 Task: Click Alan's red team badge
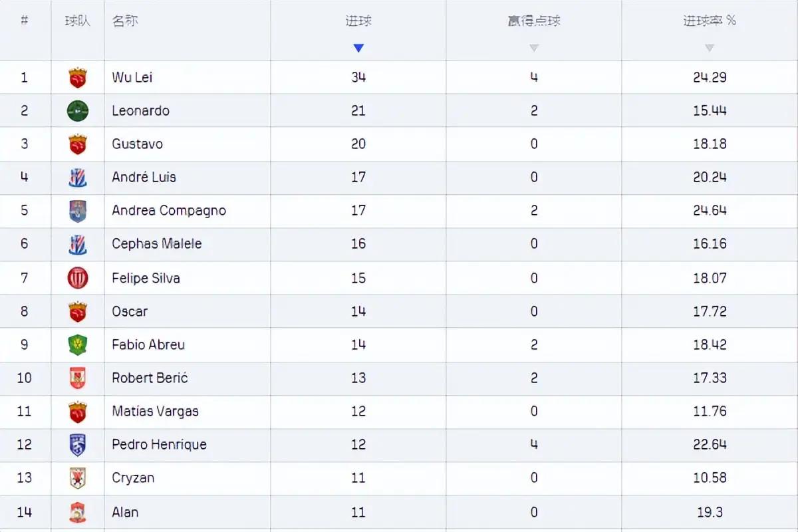[78, 512]
